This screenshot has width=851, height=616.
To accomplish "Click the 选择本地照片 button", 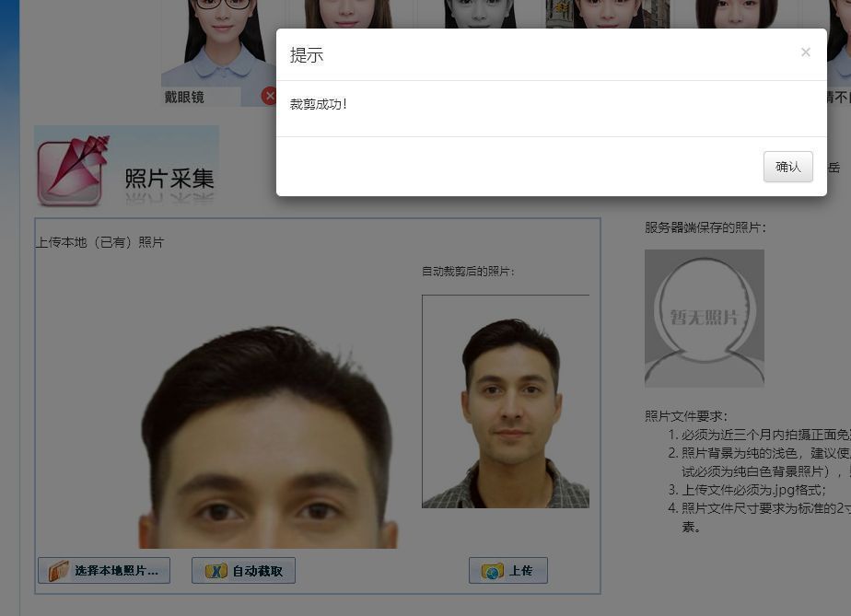I will click(x=103, y=570).
